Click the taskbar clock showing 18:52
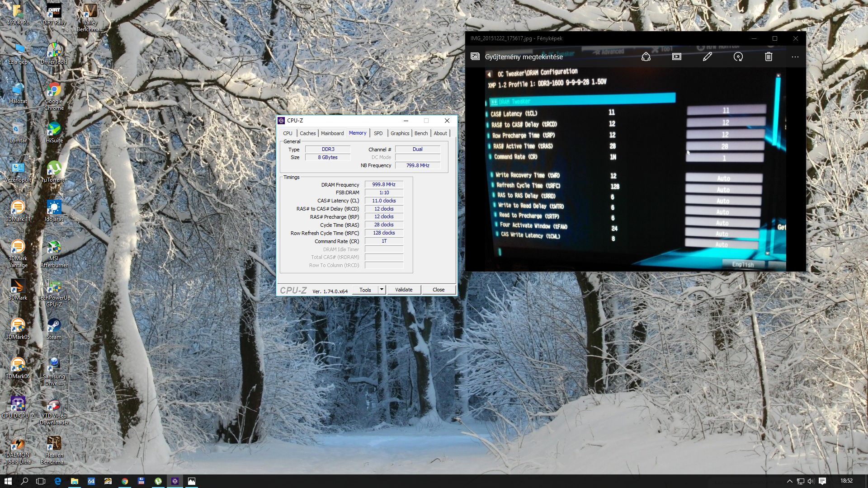 pyautogui.click(x=846, y=481)
